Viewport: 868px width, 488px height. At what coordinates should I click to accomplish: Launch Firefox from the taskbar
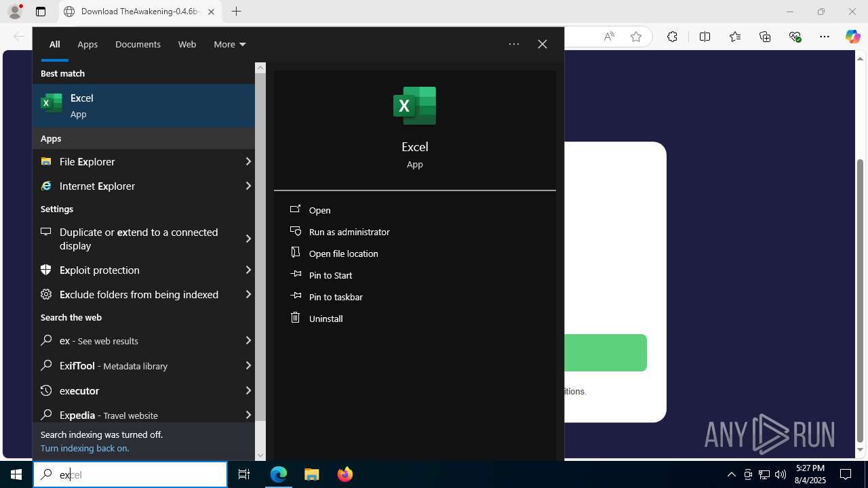[x=344, y=474]
